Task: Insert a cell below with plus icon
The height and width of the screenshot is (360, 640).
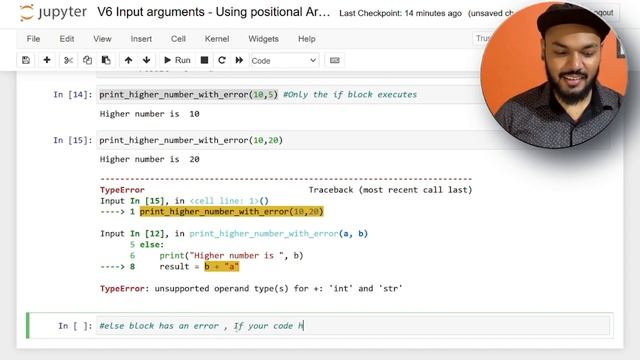Action: pyautogui.click(x=47, y=60)
